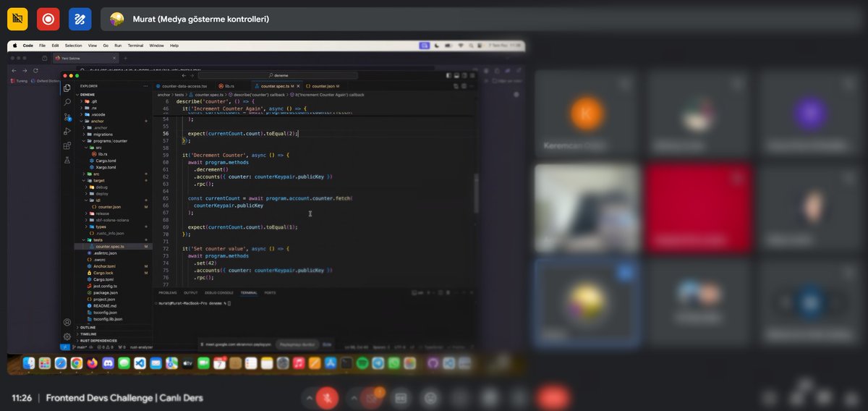Open Run and Debug activity icon
The height and width of the screenshot is (411, 868).
(67, 131)
